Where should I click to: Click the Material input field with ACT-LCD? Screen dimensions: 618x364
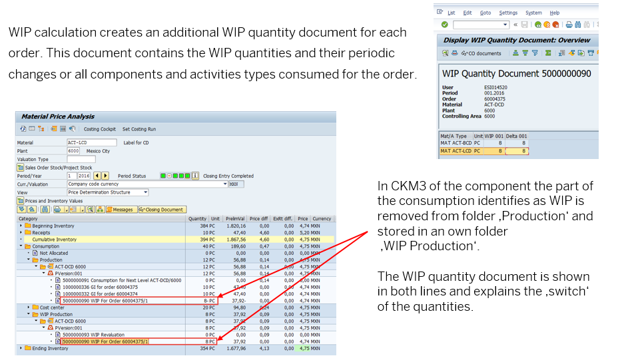92,142
